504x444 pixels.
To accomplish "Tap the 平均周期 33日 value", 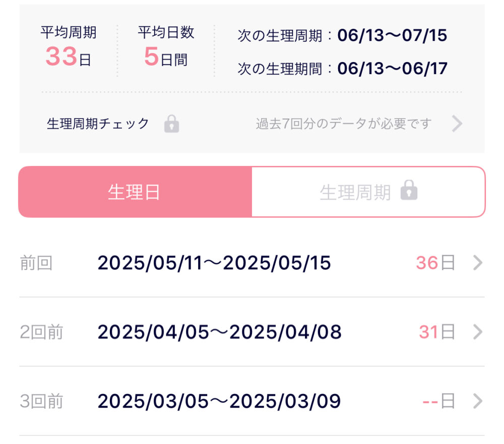I will tap(68, 57).
